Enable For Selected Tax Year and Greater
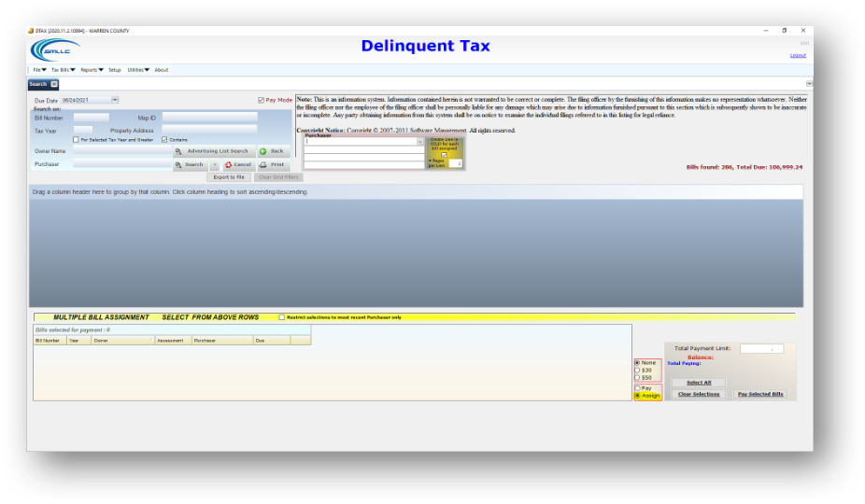This screenshot has height=504, width=865. click(x=76, y=140)
